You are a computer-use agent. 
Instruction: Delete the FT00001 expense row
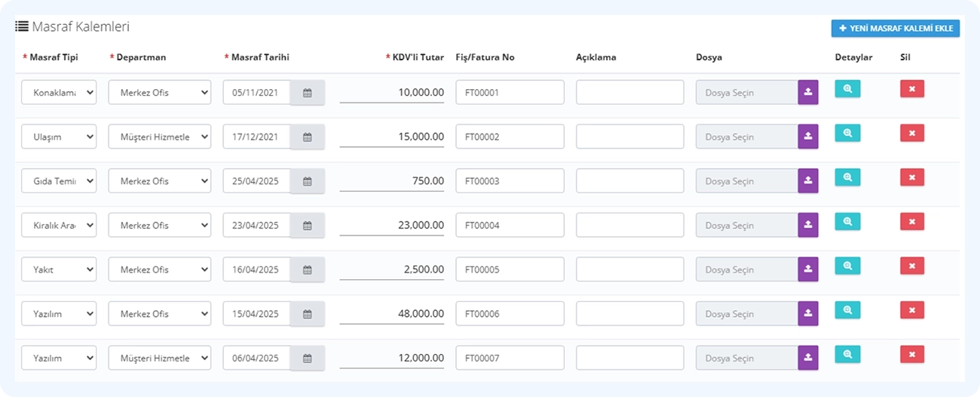(912, 89)
